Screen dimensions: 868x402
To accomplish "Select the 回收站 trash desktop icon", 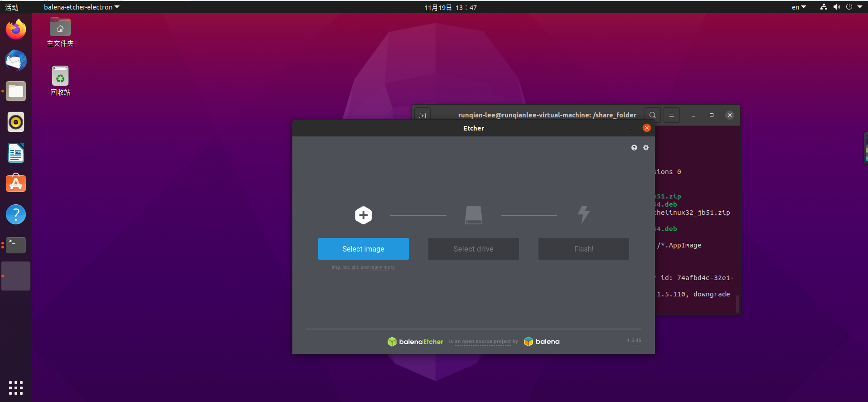I will 60,81.
